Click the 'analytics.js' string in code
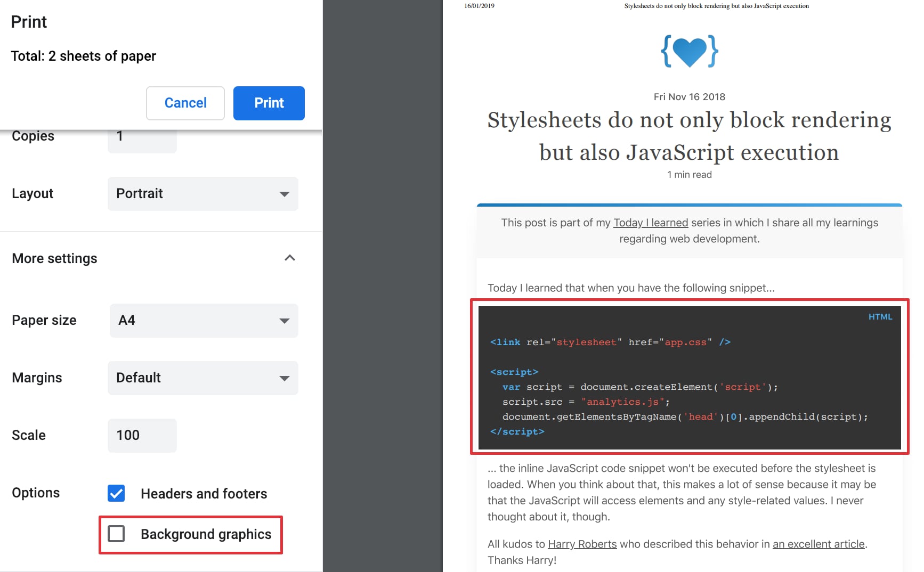 point(623,402)
